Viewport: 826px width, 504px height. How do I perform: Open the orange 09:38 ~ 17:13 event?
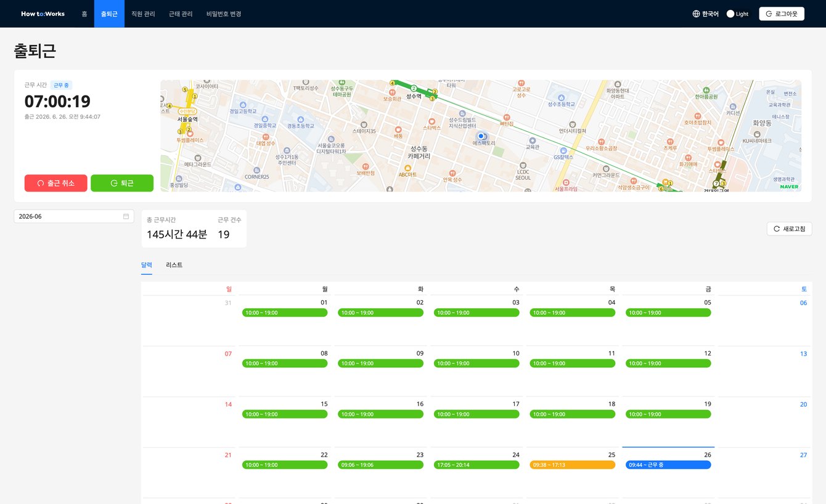pos(573,465)
